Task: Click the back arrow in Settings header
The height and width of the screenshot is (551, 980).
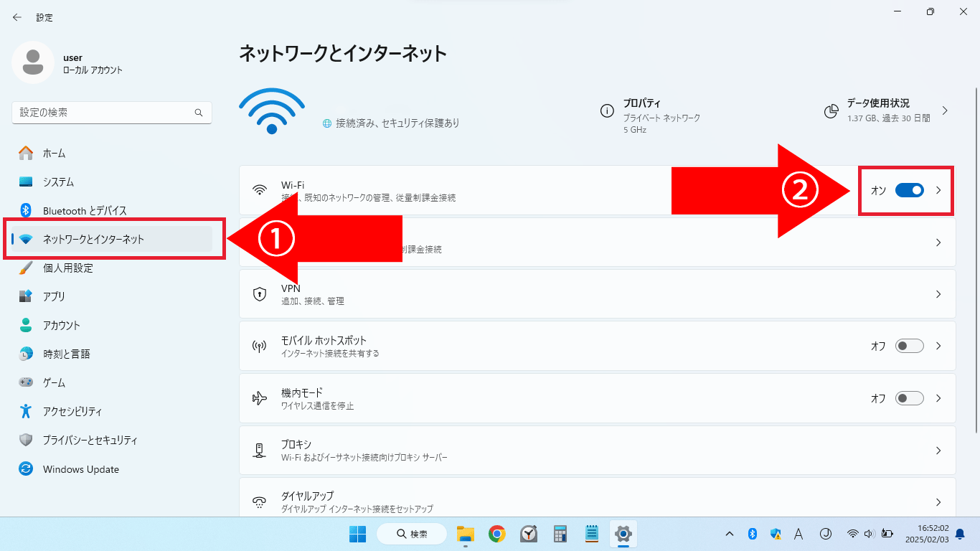Action: (x=17, y=17)
